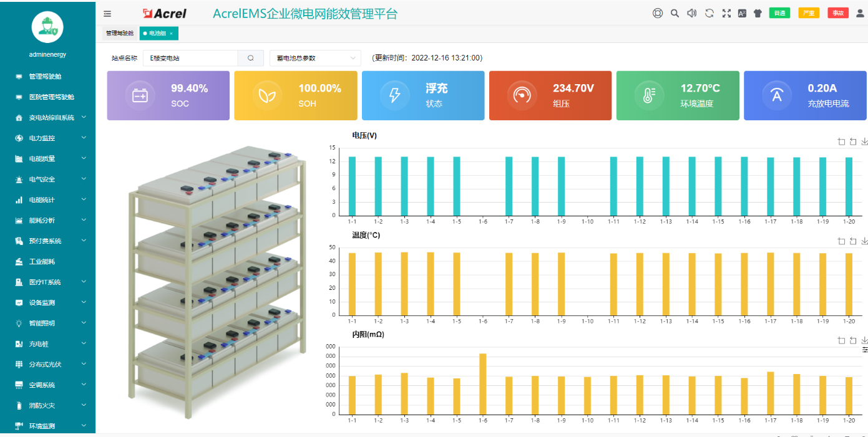This screenshot has height=437, width=868.
Task: Open the theme skin shirt icon
Action: click(x=758, y=13)
